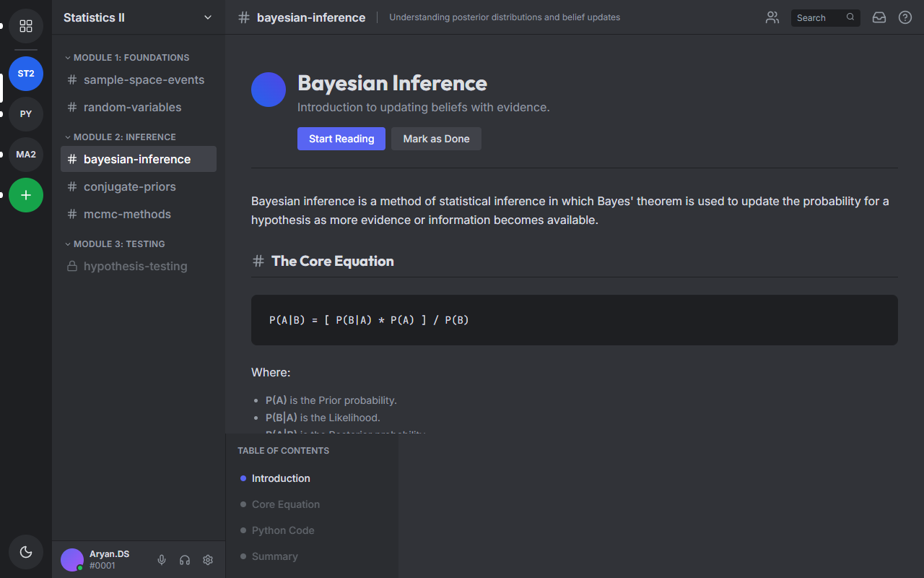This screenshot has height=578, width=924.
Task: Open the conjugate-priors channel
Action: (x=130, y=187)
